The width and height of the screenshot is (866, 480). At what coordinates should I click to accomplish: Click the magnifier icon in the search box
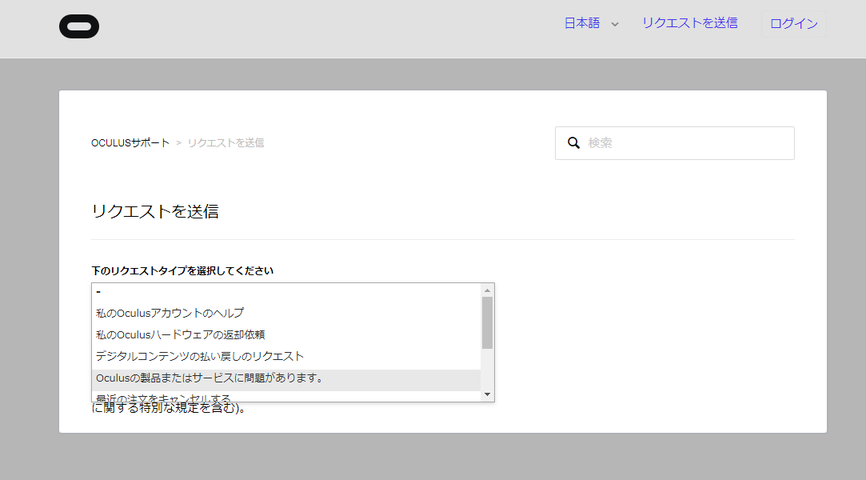tap(574, 143)
